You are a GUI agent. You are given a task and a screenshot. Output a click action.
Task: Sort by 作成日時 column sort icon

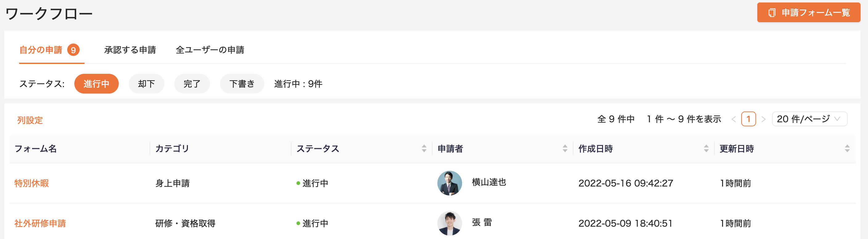pos(706,148)
